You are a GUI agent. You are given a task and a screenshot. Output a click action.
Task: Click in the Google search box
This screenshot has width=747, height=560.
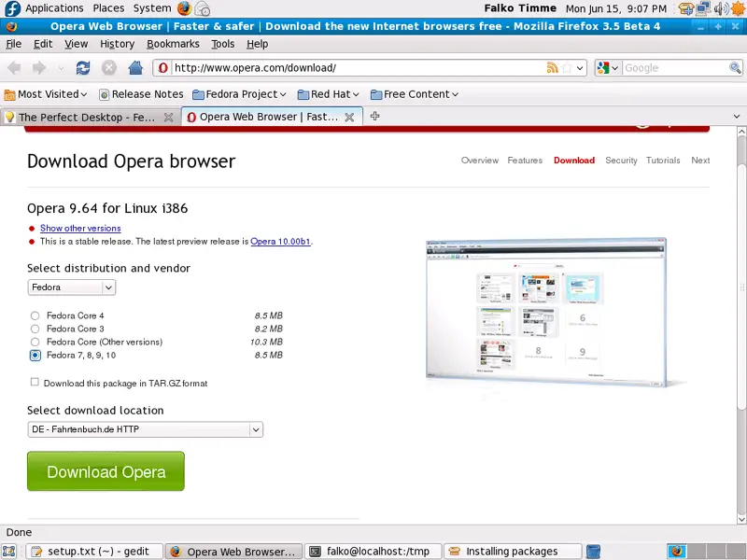(x=675, y=68)
